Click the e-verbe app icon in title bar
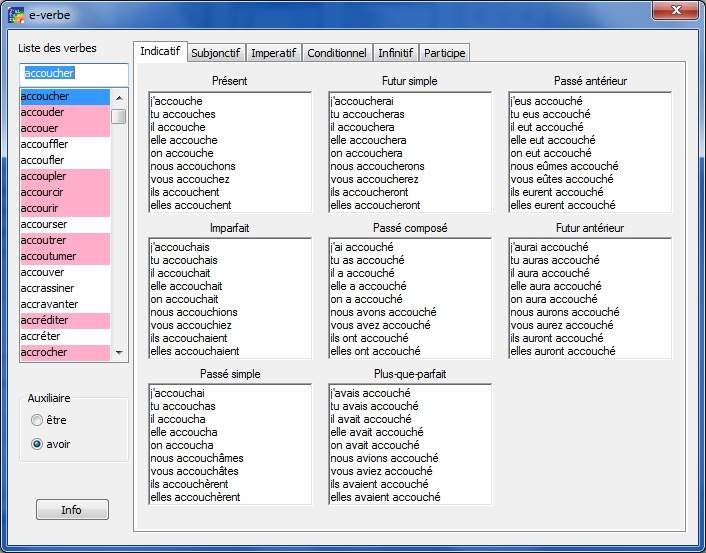Image resolution: width=706 pixels, height=553 pixels. click(x=16, y=17)
